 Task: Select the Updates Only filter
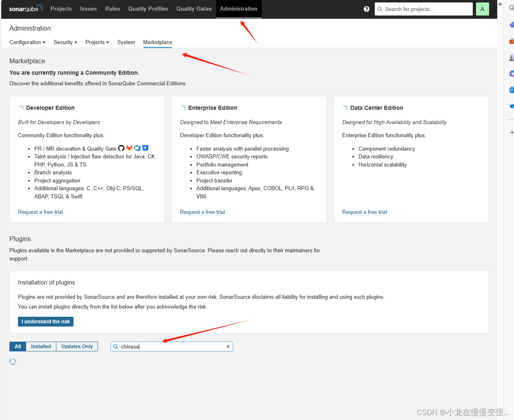tap(77, 347)
